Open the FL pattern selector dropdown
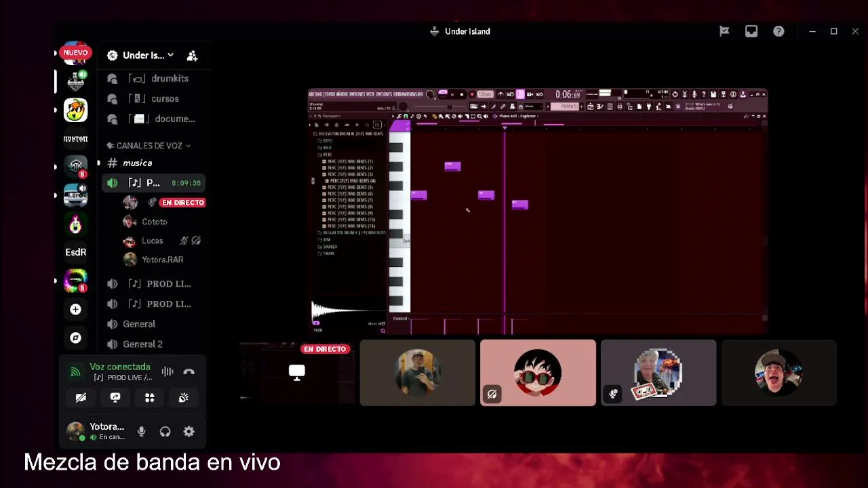 point(564,106)
